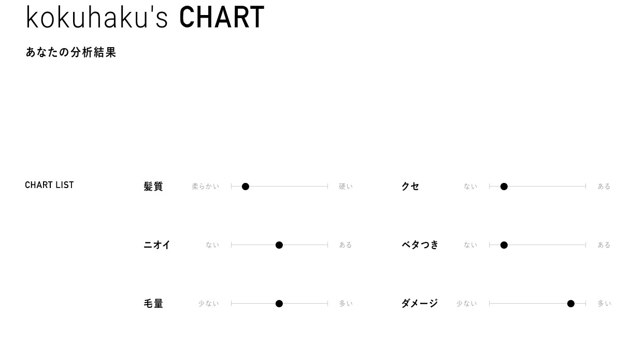Click the クセ label
644x343 pixels.
(x=410, y=187)
